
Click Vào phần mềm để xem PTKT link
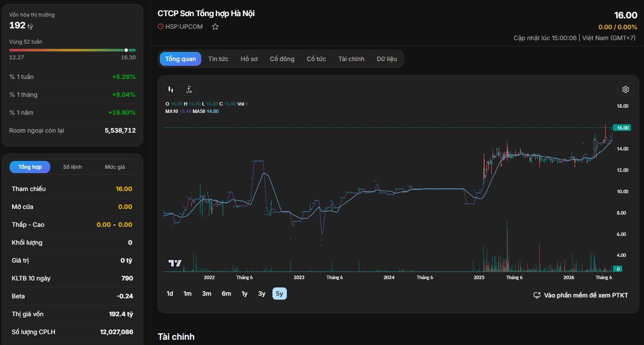pyautogui.click(x=586, y=295)
